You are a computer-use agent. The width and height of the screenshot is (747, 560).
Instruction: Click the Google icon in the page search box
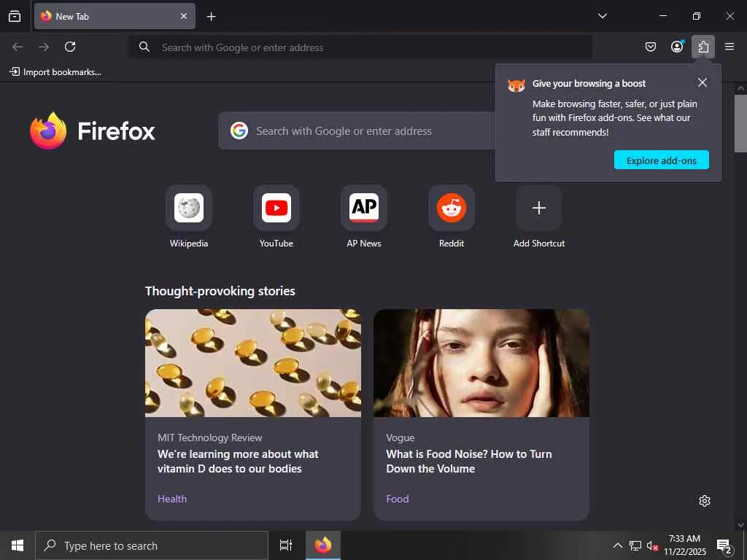tap(239, 131)
